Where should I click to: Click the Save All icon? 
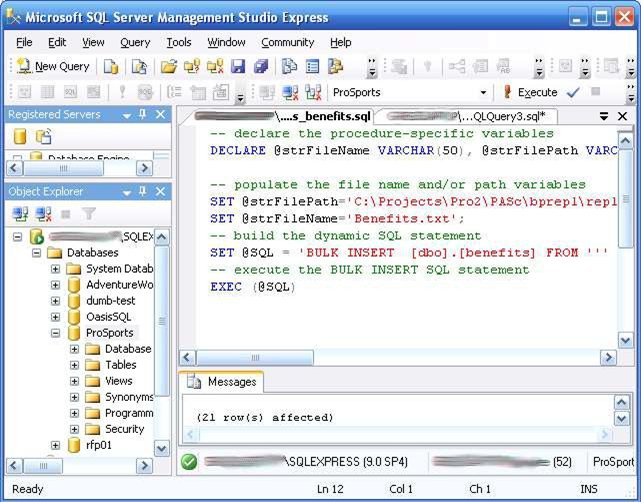pyautogui.click(x=261, y=66)
